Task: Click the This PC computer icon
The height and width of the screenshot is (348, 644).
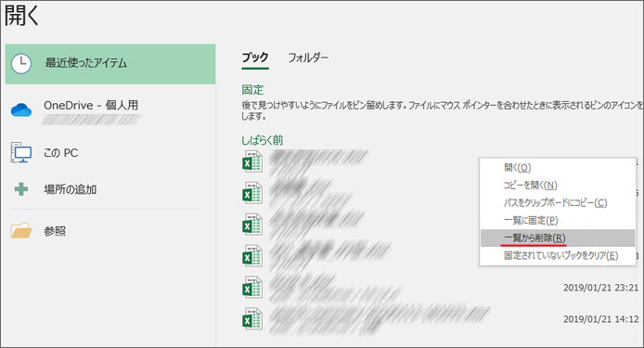Action: coord(21,152)
